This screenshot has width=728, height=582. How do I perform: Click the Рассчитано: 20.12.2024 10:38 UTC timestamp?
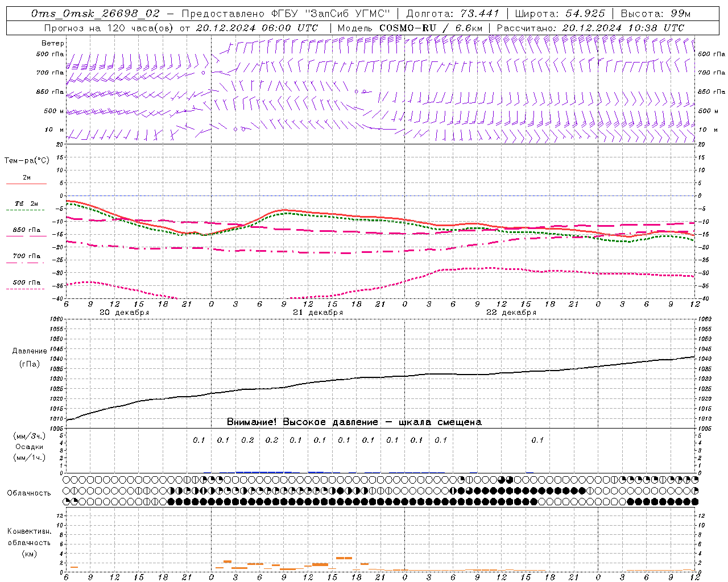point(590,28)
